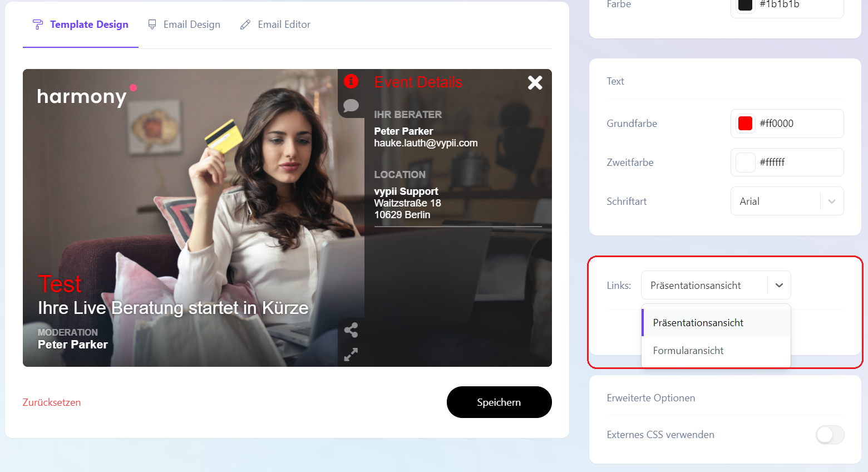Click Zurücksetzen to reset design
Viewport: 868px width, 472px height.
click(52, 402)
